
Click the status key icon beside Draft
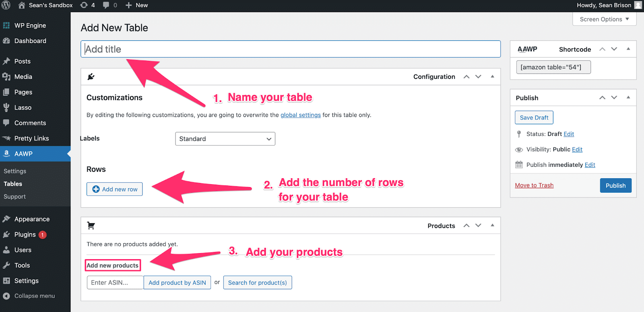[x=519, y=134]
